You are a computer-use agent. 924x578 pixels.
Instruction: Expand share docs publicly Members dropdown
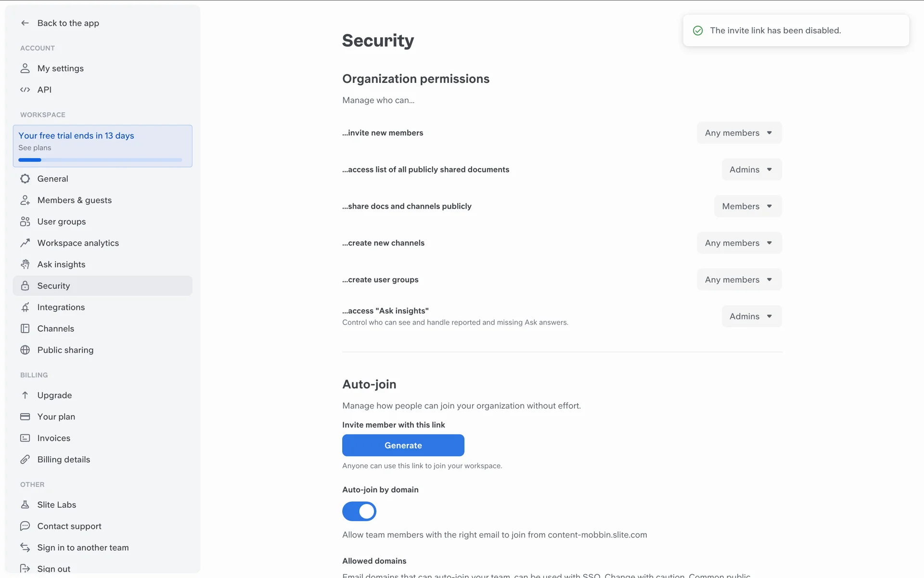[747, 206]
